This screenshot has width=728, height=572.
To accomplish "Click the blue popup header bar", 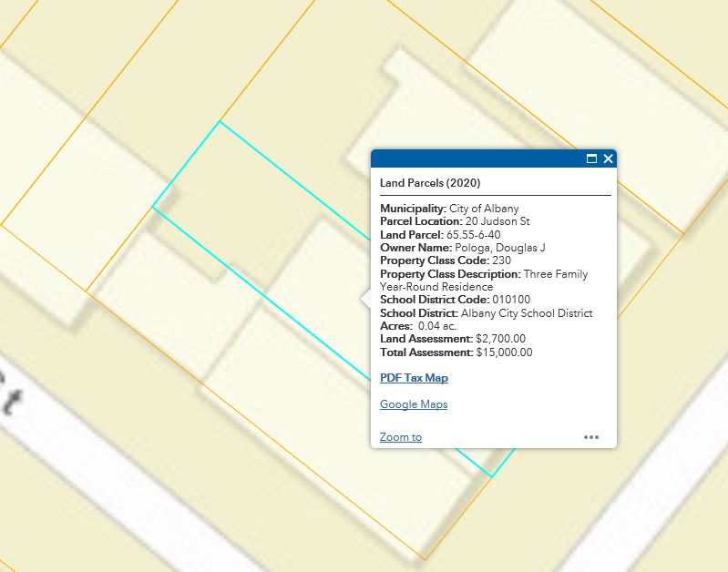I will point(474,158).
